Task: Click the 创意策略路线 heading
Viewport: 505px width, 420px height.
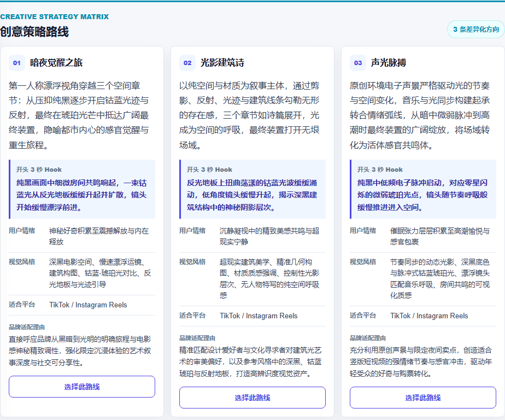Action: (34, 32)
